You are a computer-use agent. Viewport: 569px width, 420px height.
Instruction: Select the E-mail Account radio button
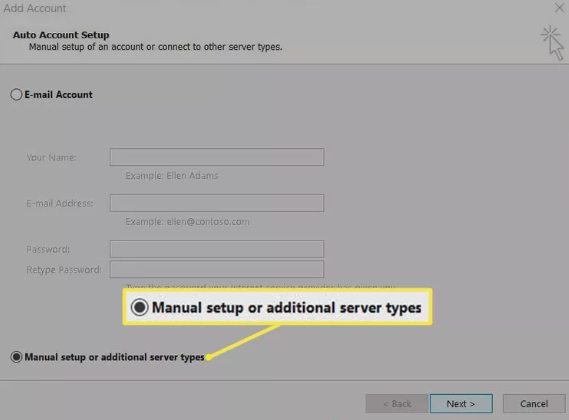pyautogui.click(x=16, y=95)
